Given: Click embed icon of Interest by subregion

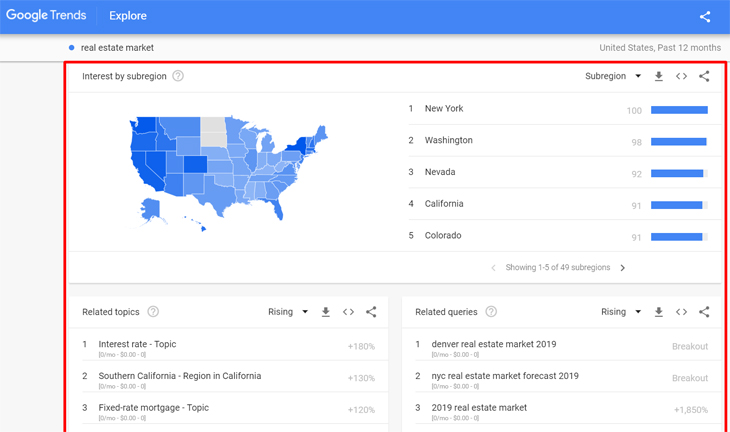Looking at the screenshot, I should pyautogui.click(x=681, y=76).
